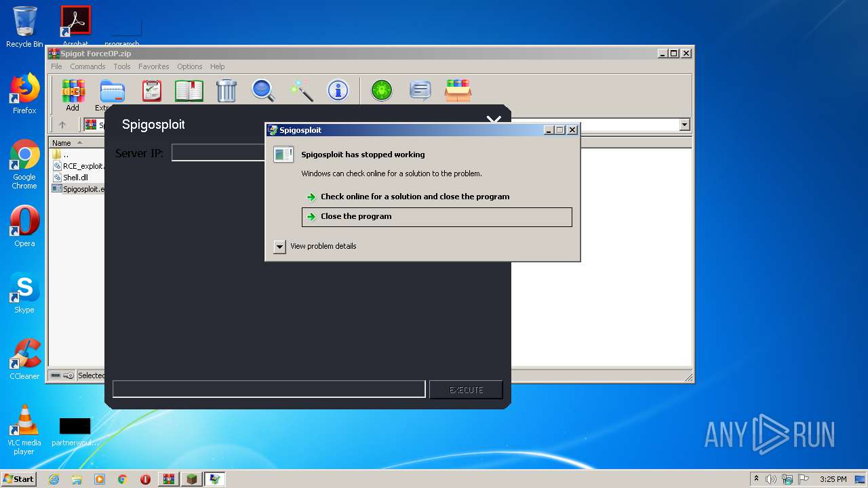Select the RCE_exploit file in the archive
Image resolution: width=868 pixels, height=488 pixels.
pos(78,166)
